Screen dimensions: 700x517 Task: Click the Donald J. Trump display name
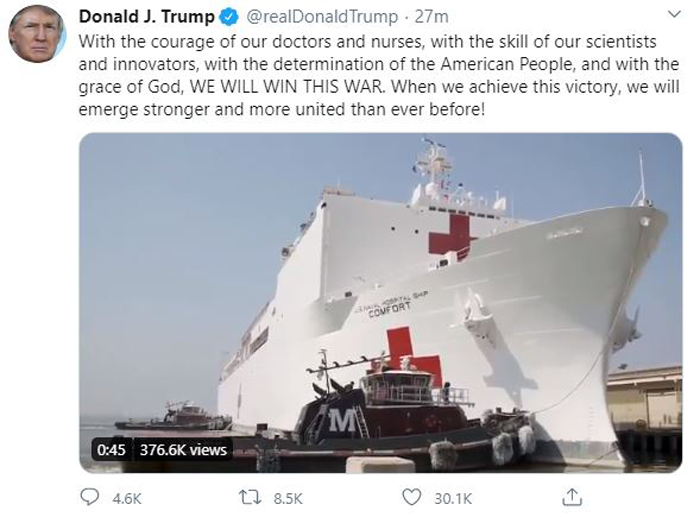(147, 17)
